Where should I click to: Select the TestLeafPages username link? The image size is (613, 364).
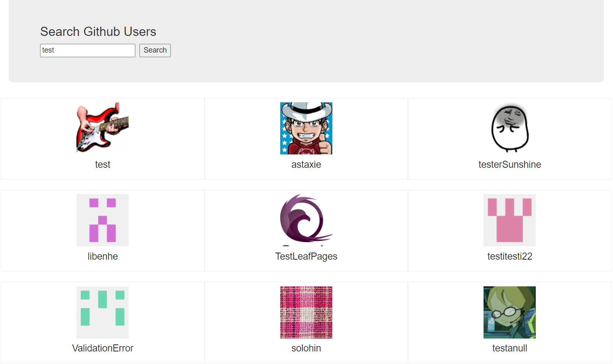pos(306,256)
